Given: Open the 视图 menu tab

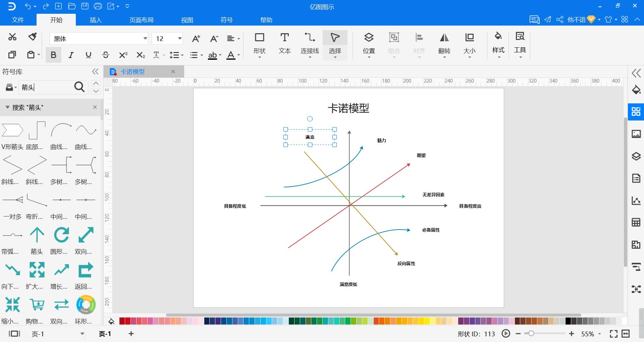Looking at the screenshot, I should click(x=187, y=20).
